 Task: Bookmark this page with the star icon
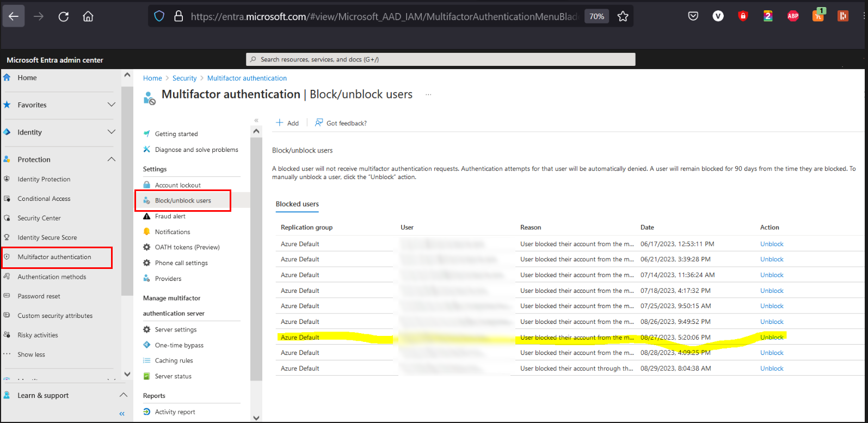point(623,16)
